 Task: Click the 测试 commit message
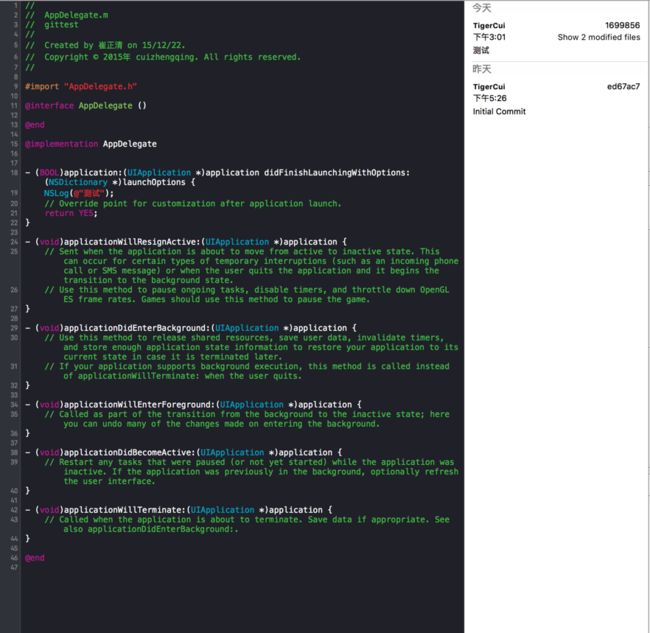(481, 51)
